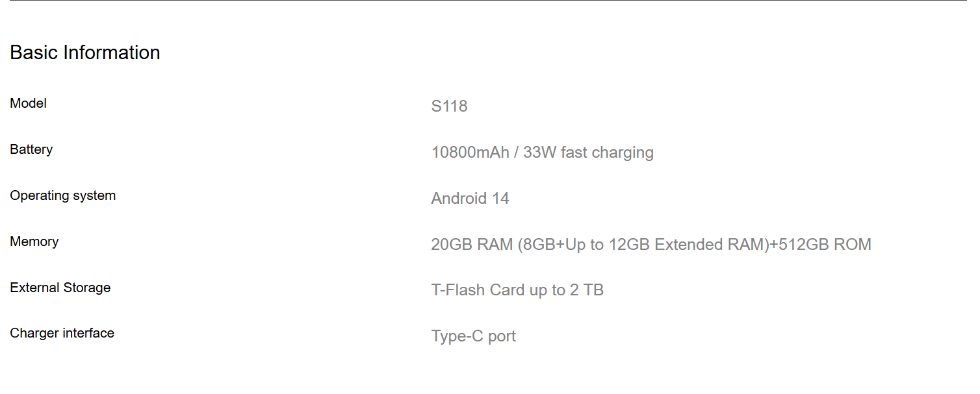
Task: Click the number 14 after Android
Action: (x=500, y=199)
